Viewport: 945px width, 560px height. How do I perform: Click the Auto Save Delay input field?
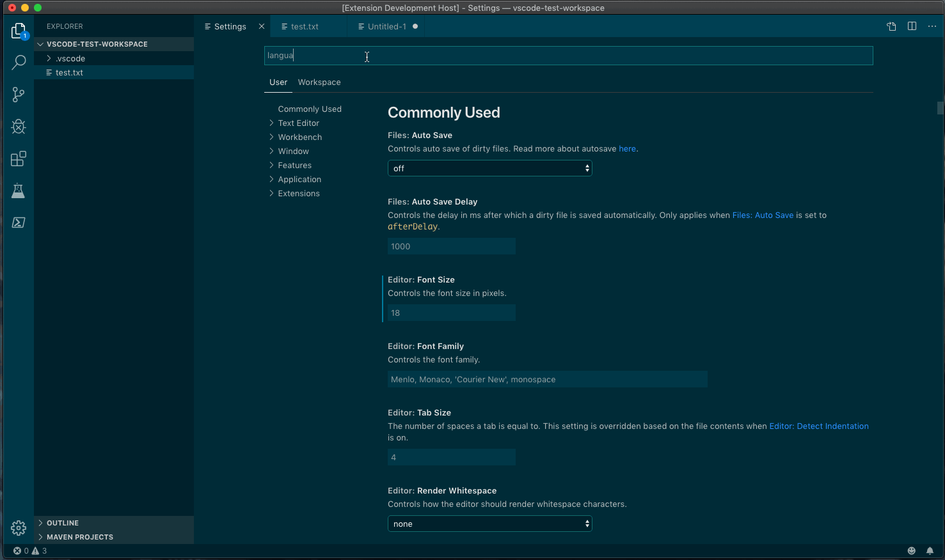tap(452, 246)
